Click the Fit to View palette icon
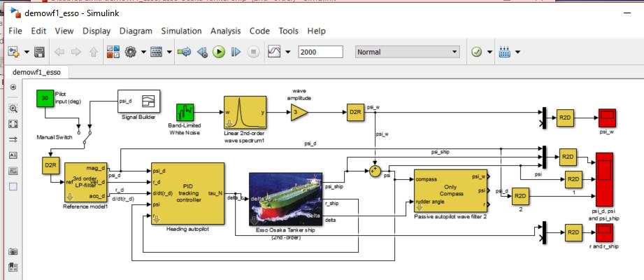Image resolution: width=644 pixels, height=280 pixels. click(13, 124)
